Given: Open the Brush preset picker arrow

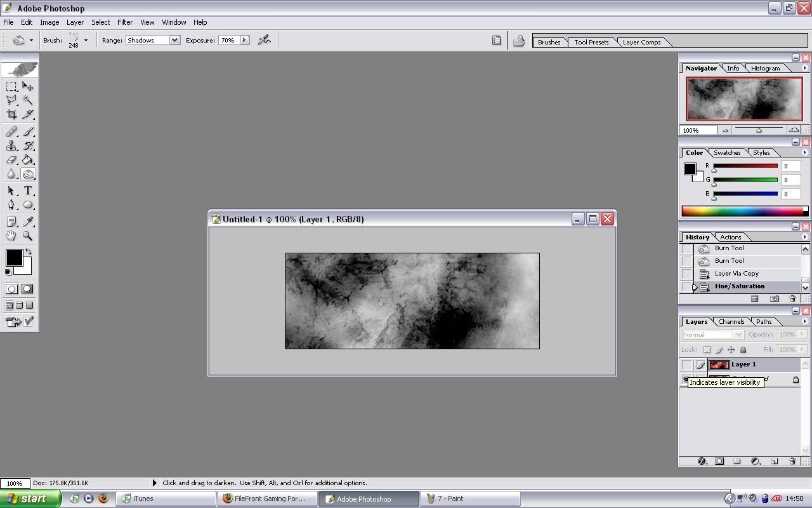Looking at the screenshot, I should coord(86,40).
